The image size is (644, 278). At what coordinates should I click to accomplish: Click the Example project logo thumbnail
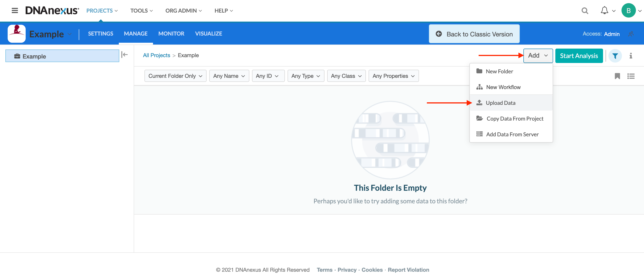point(16,34)
